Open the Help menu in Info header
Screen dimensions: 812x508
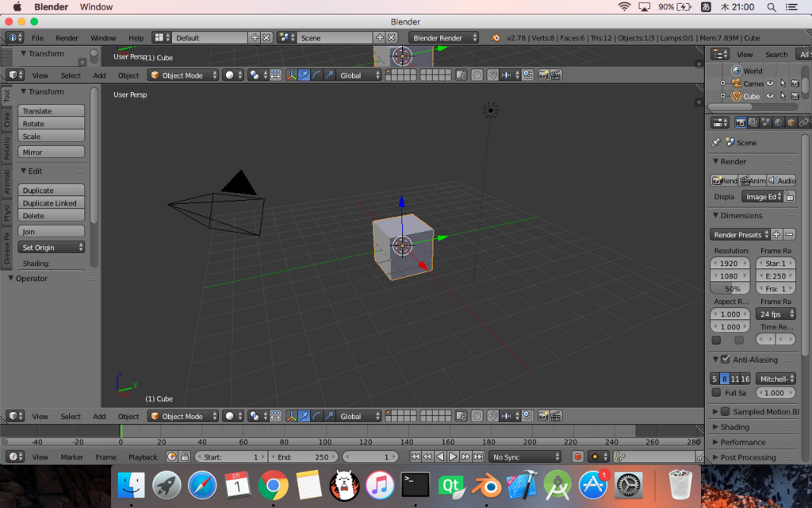136,37
